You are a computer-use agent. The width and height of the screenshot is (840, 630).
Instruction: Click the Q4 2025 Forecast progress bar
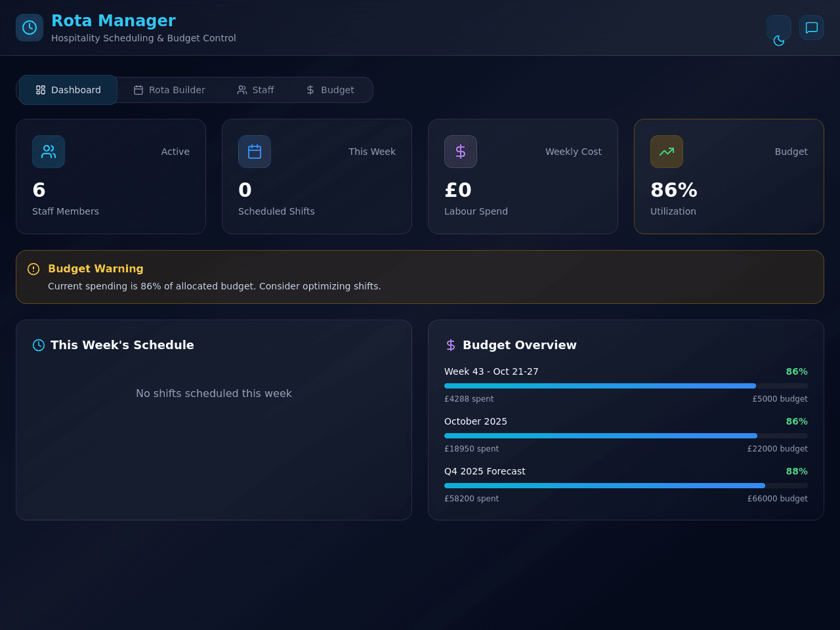[x=626, y=486]
